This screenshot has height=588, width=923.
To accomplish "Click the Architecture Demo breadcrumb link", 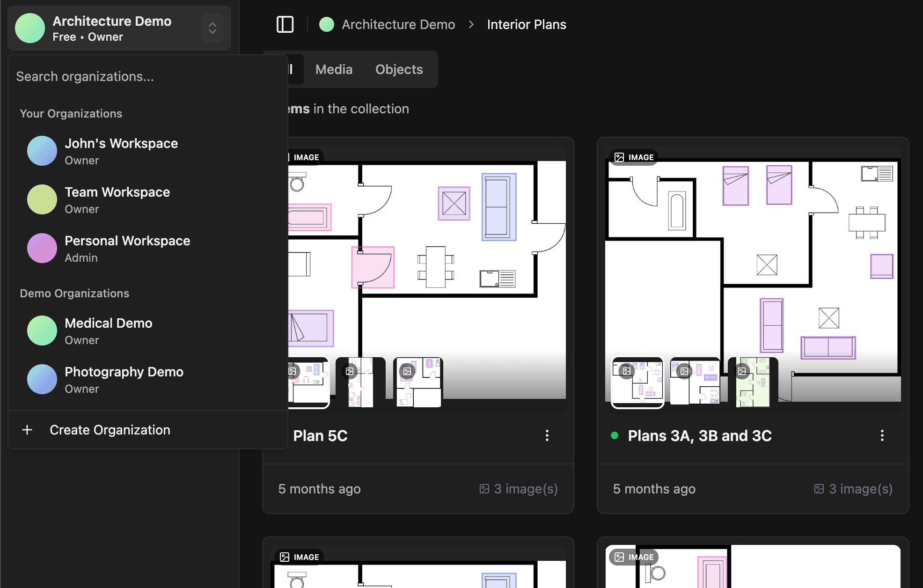I will pyautogui.click(x=398, y=24).
